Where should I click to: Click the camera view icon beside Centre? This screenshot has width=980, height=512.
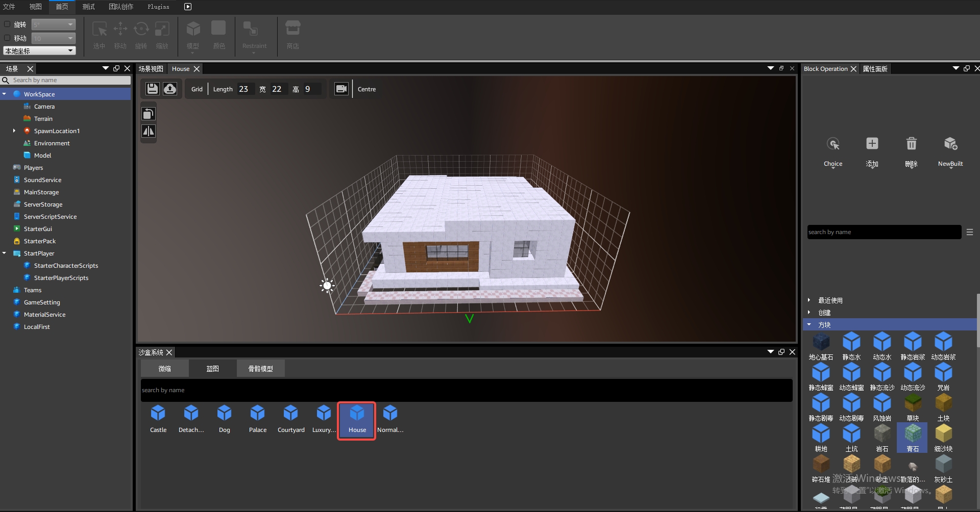pos(341,89)
